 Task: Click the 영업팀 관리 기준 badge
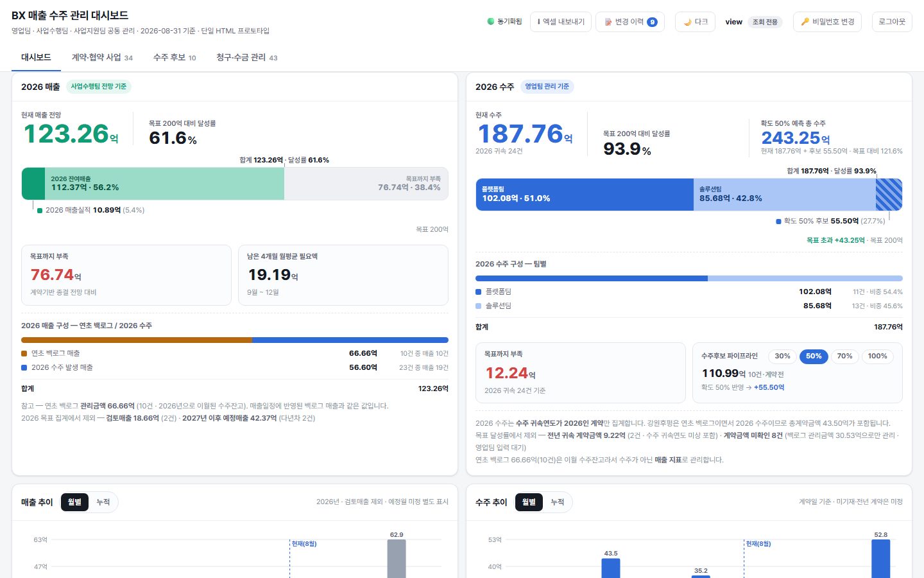pyautogui.click(x=547, y=86)
